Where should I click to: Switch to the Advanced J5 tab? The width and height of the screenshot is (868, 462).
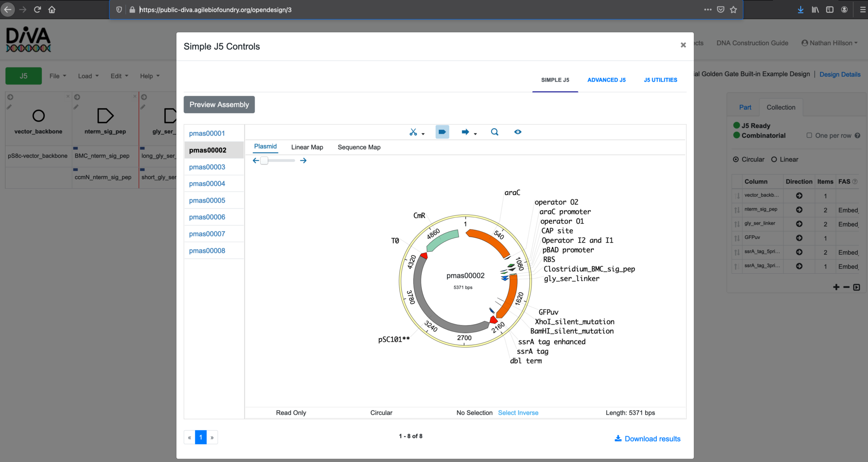606,80
